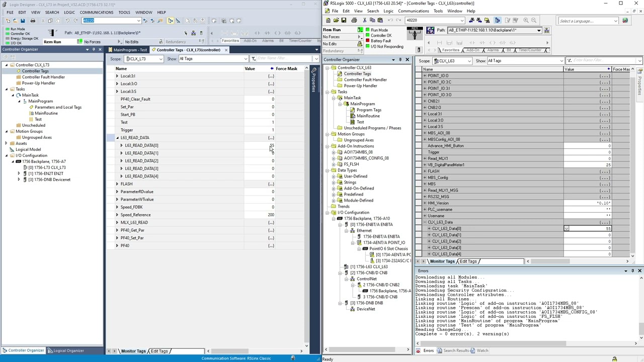This screenshot has height=362, width=644.
Task: Click Who Active network icon beside RSLogix path
Action: click(x=547, y=30)
